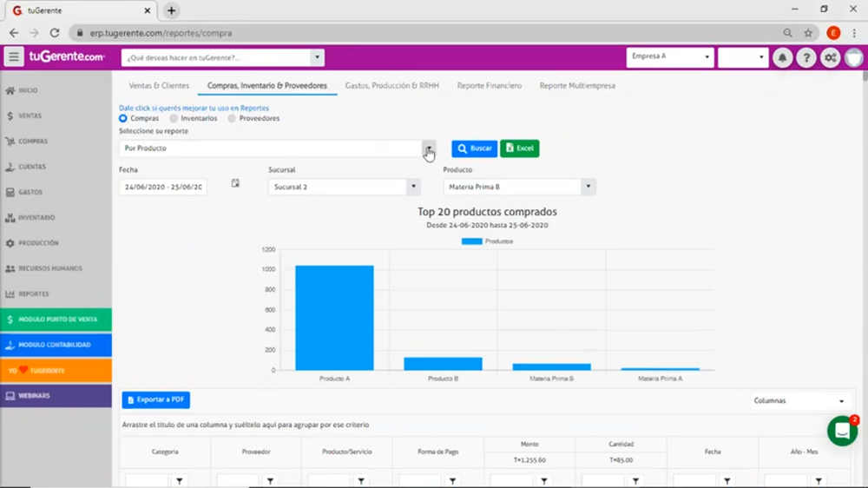
Task: Export report with the Excel button
Action: [x=519, y=148]
